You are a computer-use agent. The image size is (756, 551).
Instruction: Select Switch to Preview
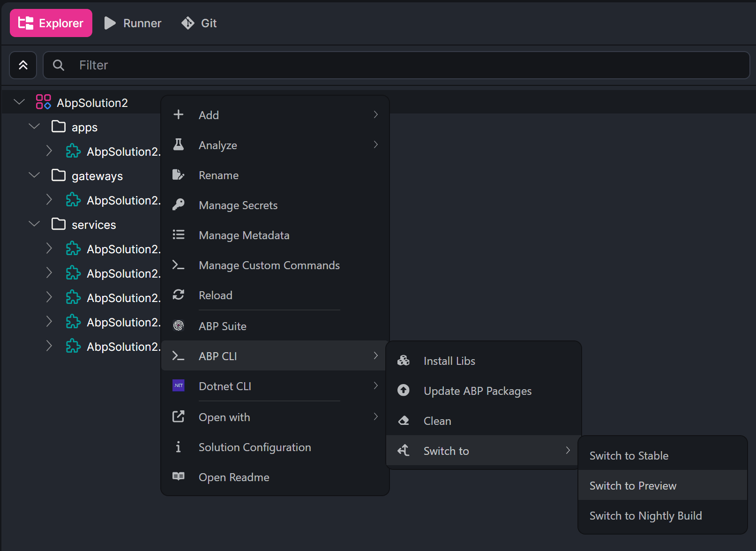pos(663,485)
